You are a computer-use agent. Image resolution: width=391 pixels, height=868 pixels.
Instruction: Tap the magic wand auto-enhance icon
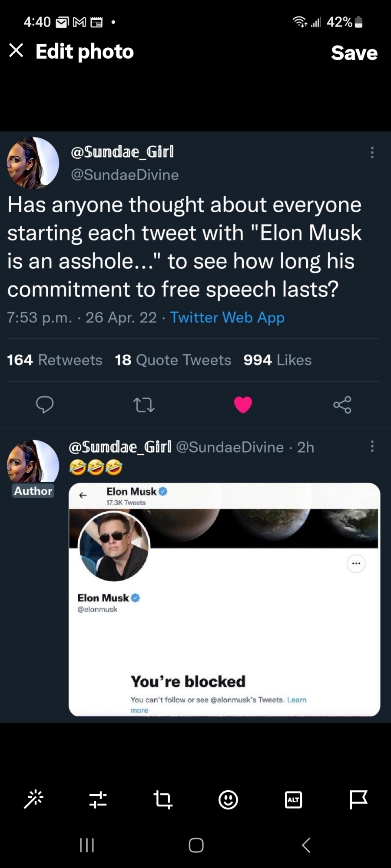point(34,799)
